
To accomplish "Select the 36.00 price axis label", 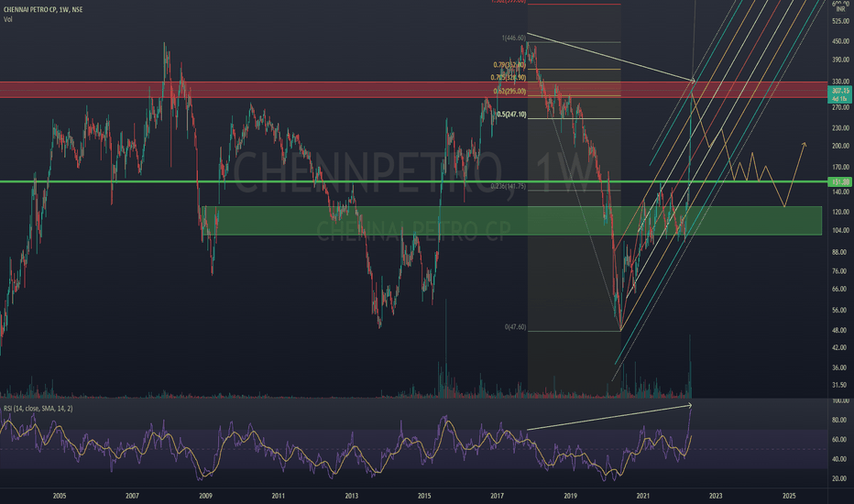I will 840,367.
